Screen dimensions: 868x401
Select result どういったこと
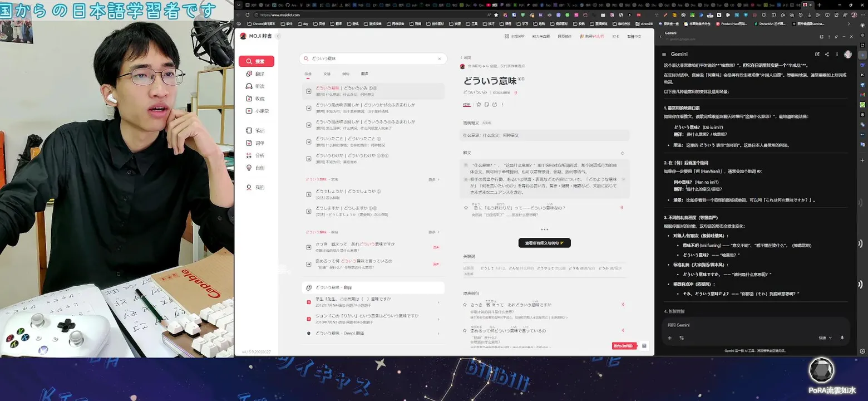coord(373,141)
